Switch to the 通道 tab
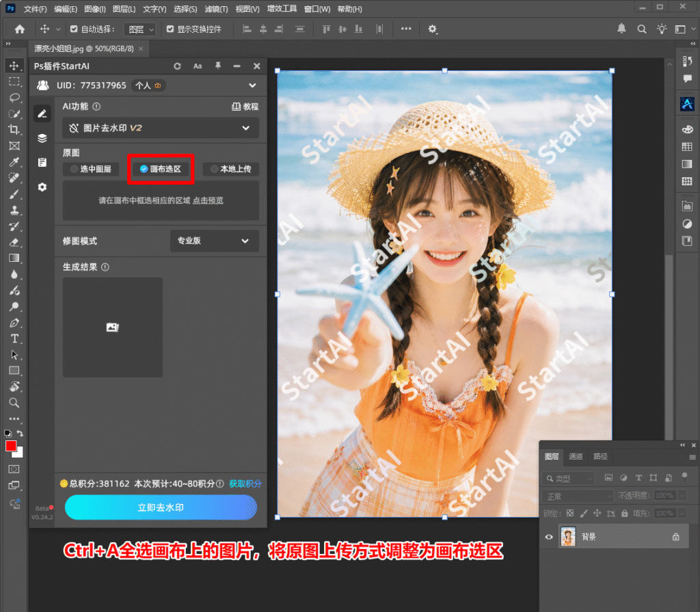This screenshot has height=612, width=700. 576,456
